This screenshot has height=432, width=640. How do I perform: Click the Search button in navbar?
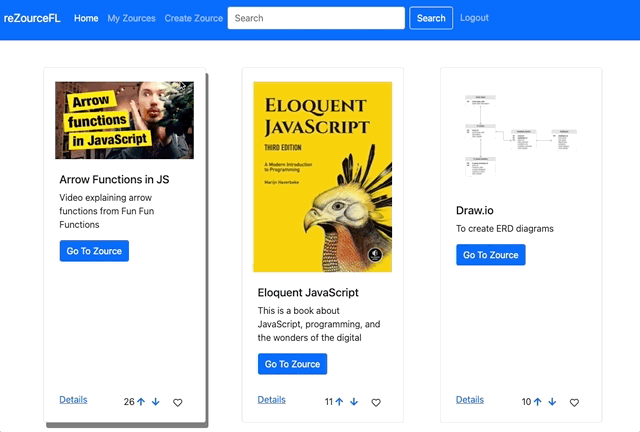[431, 18]
